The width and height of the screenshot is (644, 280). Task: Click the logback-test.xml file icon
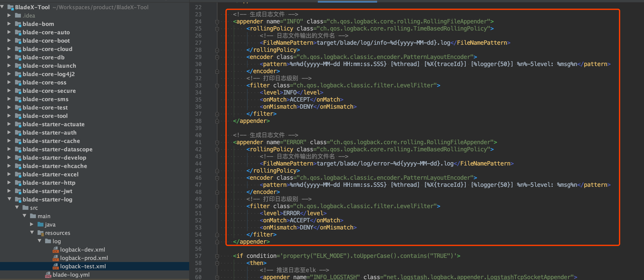click(x=56, y=266)
